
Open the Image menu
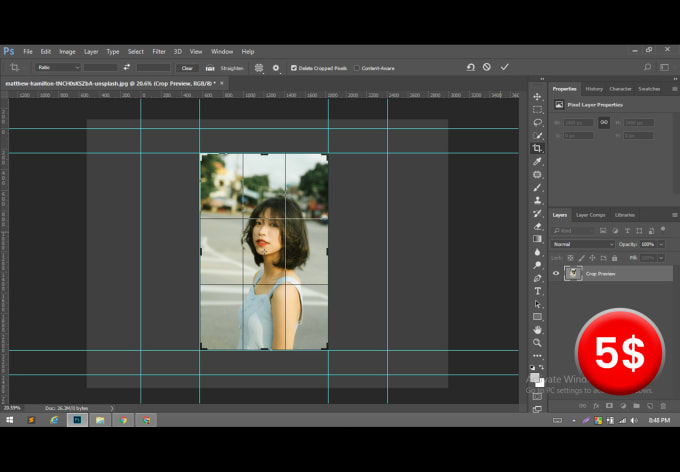[x=67, y=52]
